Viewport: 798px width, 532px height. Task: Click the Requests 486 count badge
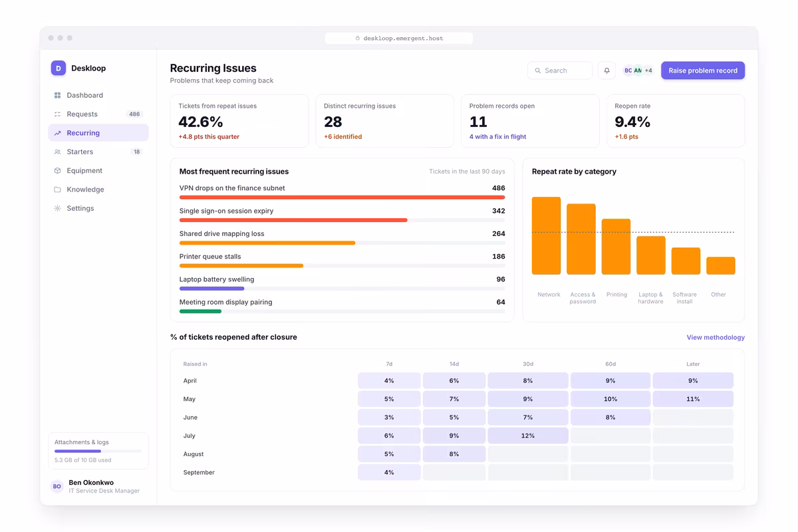point(134,114)
